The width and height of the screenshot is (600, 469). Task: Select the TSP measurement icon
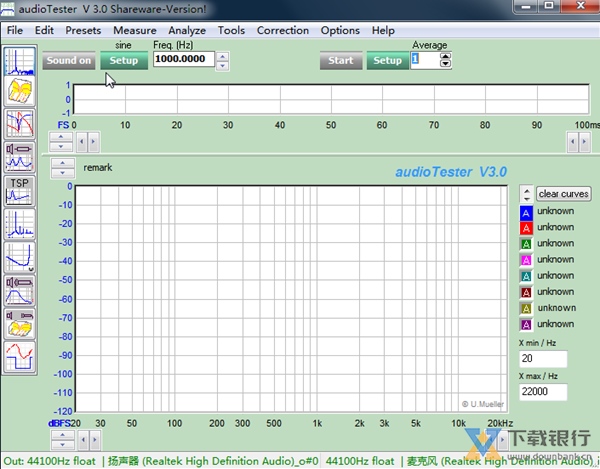click(x=19, y=190)
